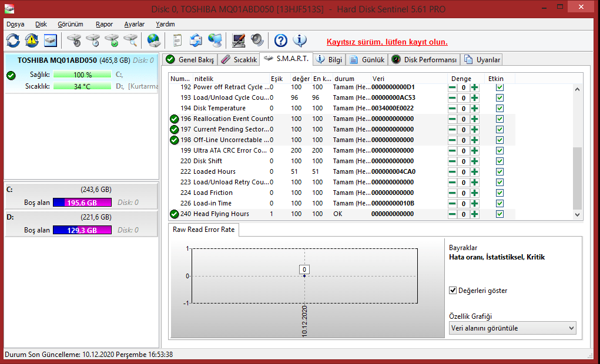
Task: Click green minus for Disk Temperature offset
Action: tap(452, 108)
